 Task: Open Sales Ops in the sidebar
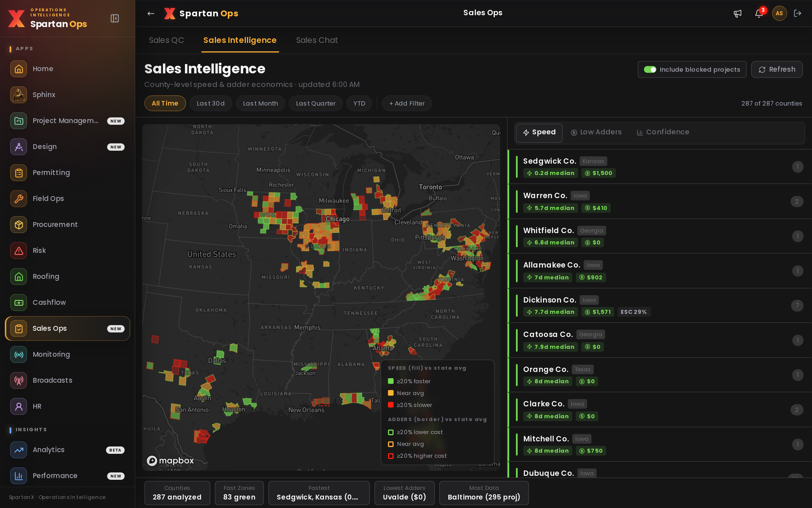pos(67,329)
